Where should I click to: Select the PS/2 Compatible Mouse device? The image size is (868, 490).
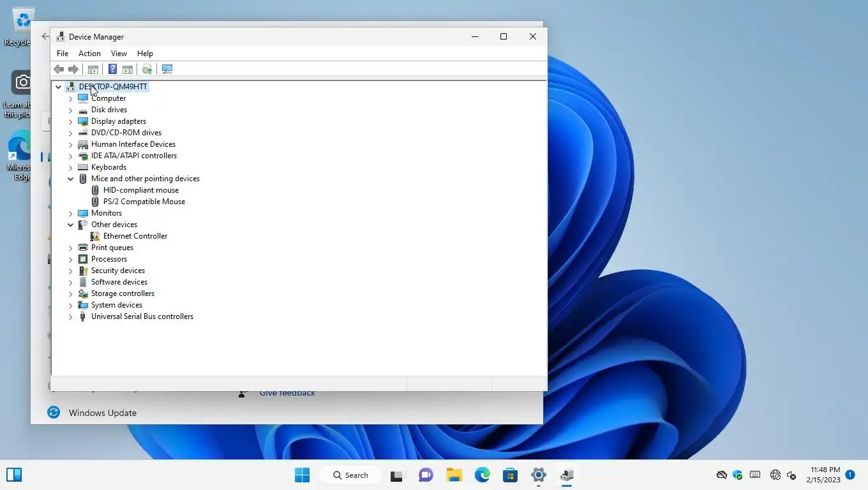pos(144,202)
